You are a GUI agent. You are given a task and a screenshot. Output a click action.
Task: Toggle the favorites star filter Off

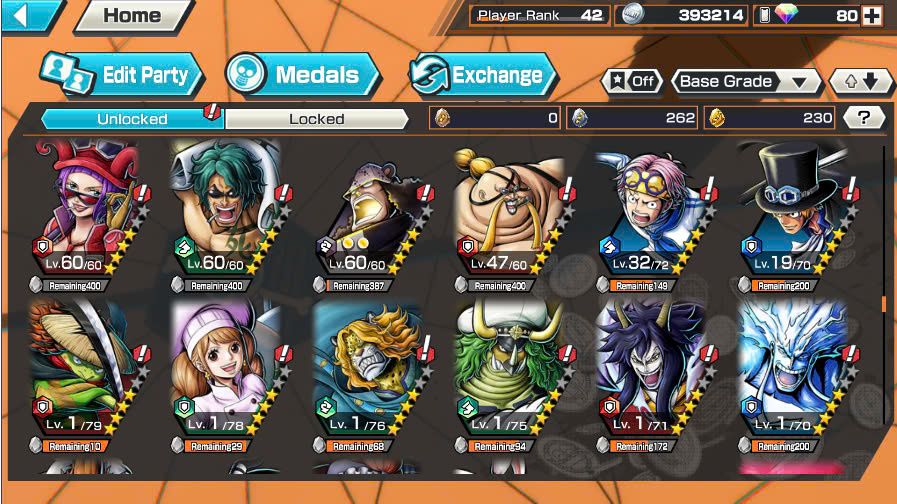coord(632,81)
